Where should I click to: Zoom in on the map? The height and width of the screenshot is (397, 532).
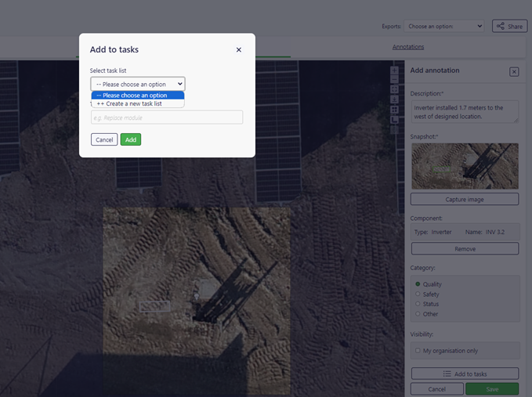coord(394,70)
